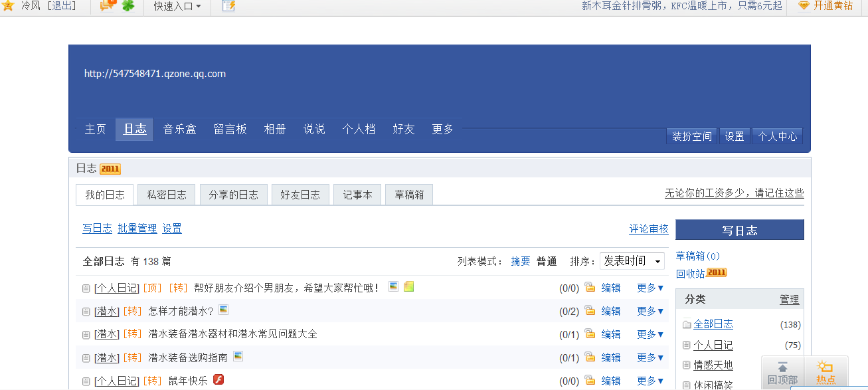Open the message chat icon near 快速入口
Image resolution: width=868 pixels, height=390 pixels.
(x=108, y=7)
